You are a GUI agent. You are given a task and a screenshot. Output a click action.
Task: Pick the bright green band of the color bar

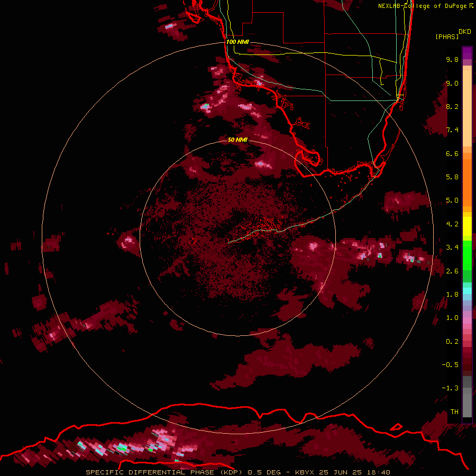(x=467, y=255)
